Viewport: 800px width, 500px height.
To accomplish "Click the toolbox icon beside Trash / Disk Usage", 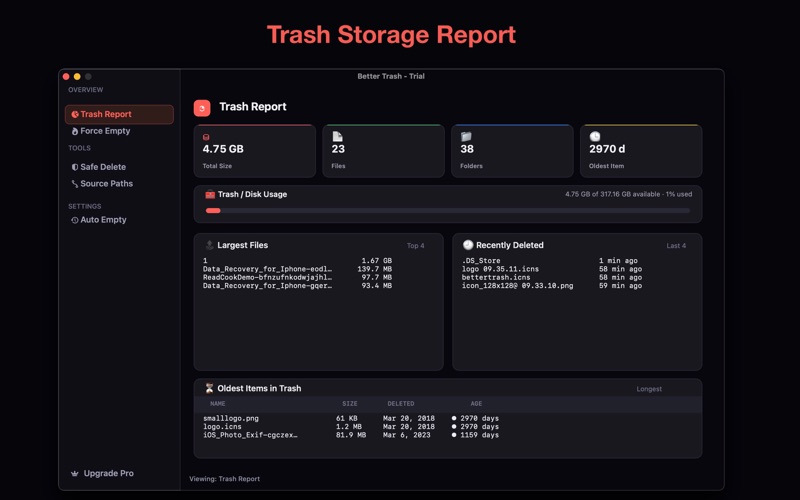I will (210, 194).
